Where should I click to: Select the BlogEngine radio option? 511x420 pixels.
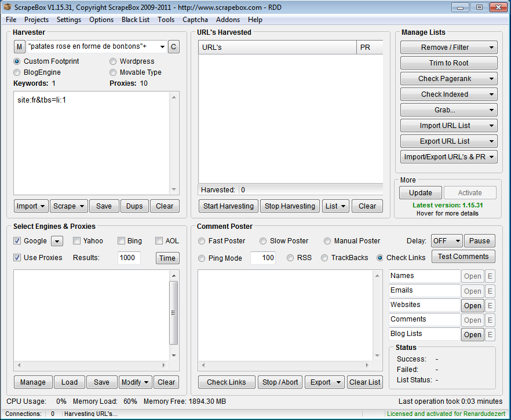(17, 72)
